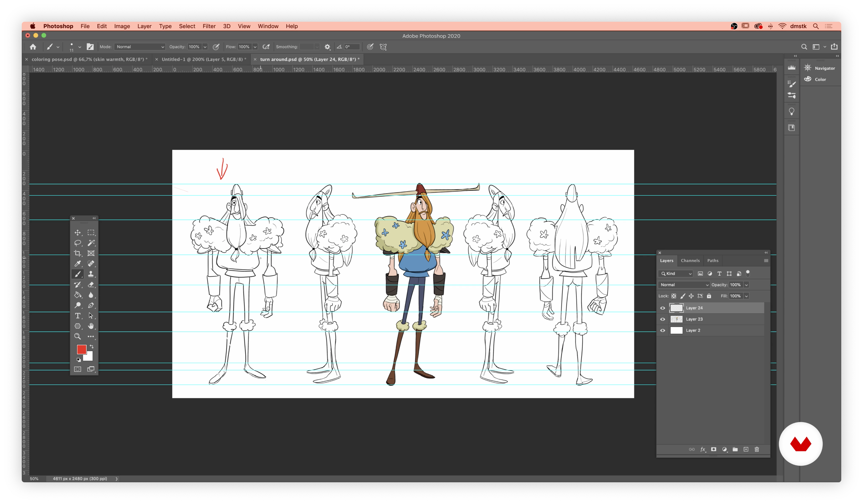Toggle visibility of Layer 2
The width and height of the screenshot is (863, 504).
pyautogui.click(x=663, y=330)
